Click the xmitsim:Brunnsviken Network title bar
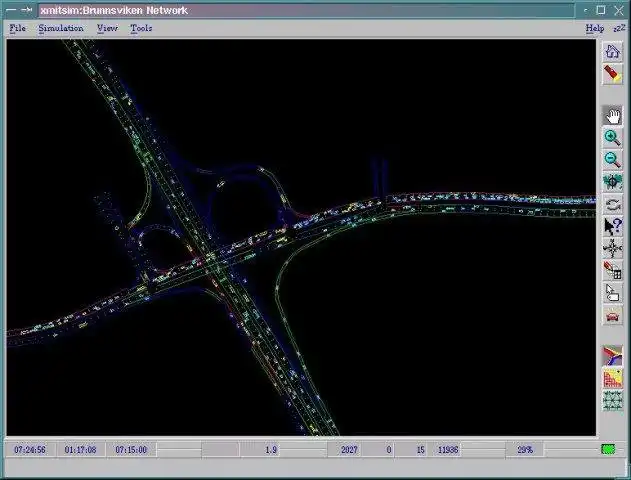 click(x=306, y=10)
